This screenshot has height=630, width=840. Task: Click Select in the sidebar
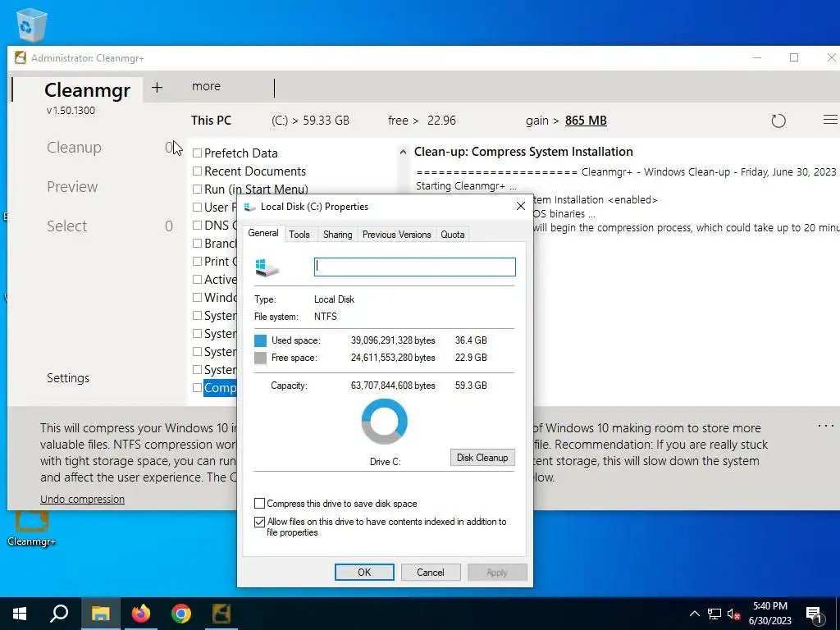67,226
